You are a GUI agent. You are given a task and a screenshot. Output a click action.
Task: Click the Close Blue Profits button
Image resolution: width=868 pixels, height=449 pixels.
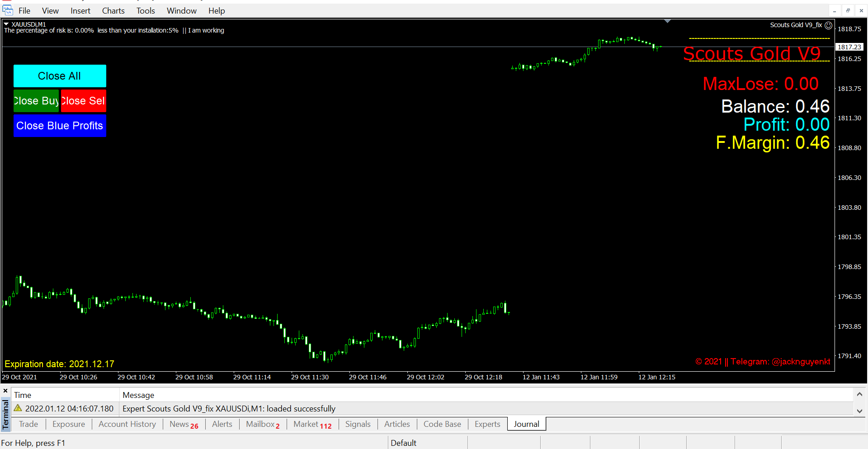pyautogui.click(x=60, y=126)
